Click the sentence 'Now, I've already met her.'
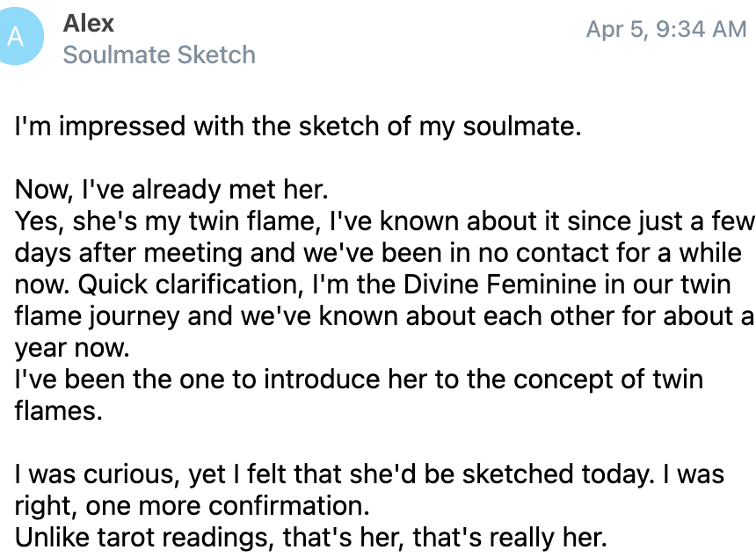This screenshot has height=557, width=756. [171, 190]
